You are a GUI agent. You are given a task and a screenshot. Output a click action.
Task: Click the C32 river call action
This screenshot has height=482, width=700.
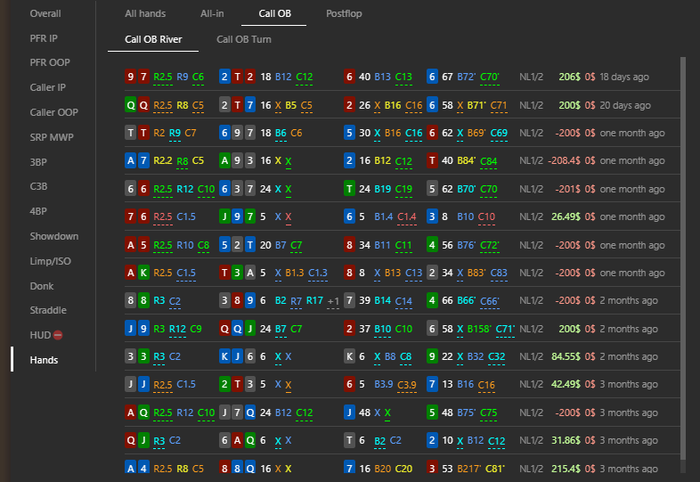click(496, 357)
